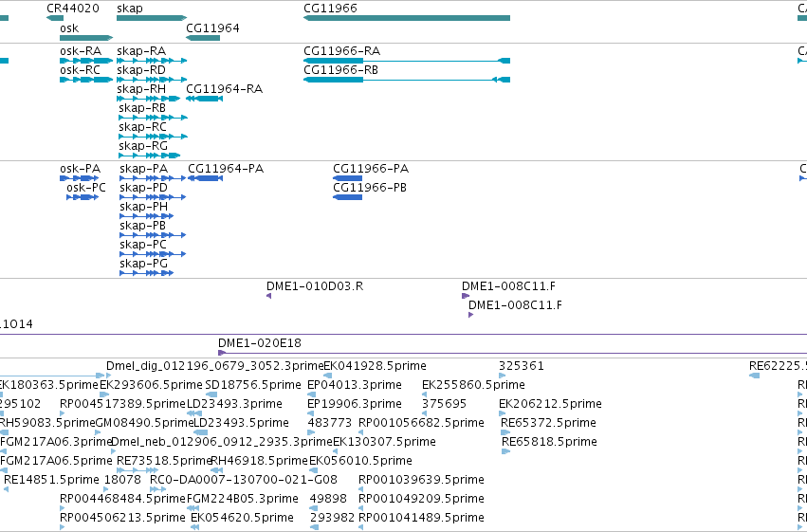Click the CG11966-RB transcript model
The image size is (807, 532).
pyautogui.click(x=407, y=80)
